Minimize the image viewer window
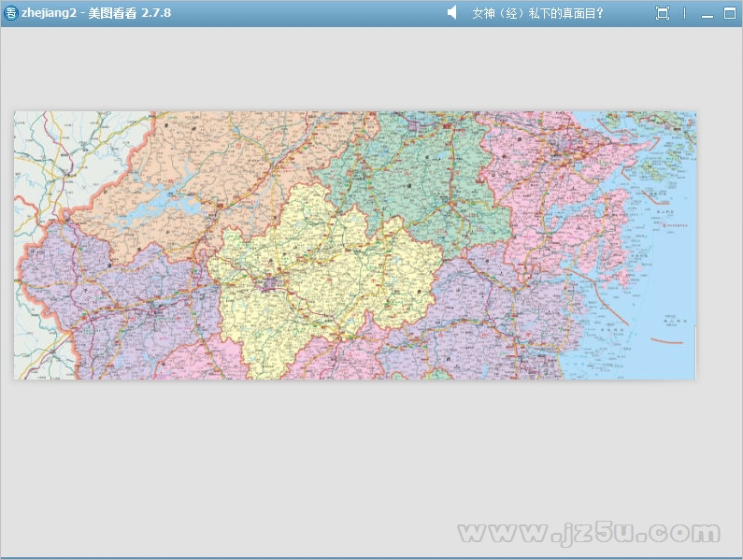743x560 pixels. [707, 14]
